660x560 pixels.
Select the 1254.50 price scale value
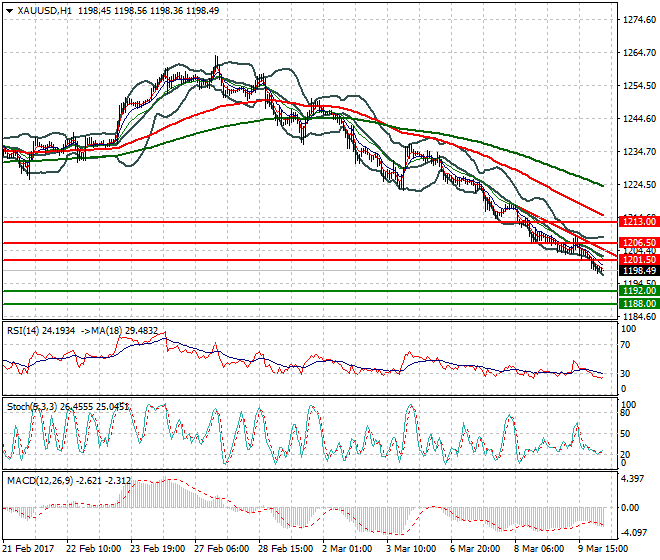click(639, 85)
